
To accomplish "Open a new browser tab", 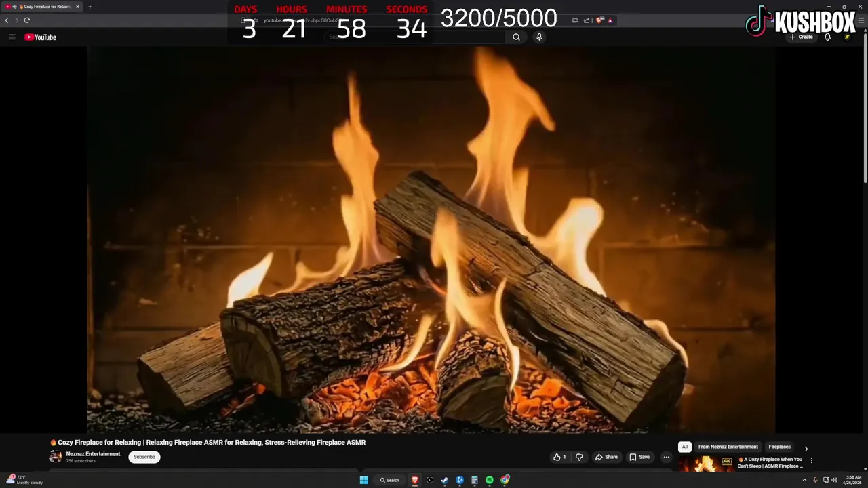I will (90, 7).
